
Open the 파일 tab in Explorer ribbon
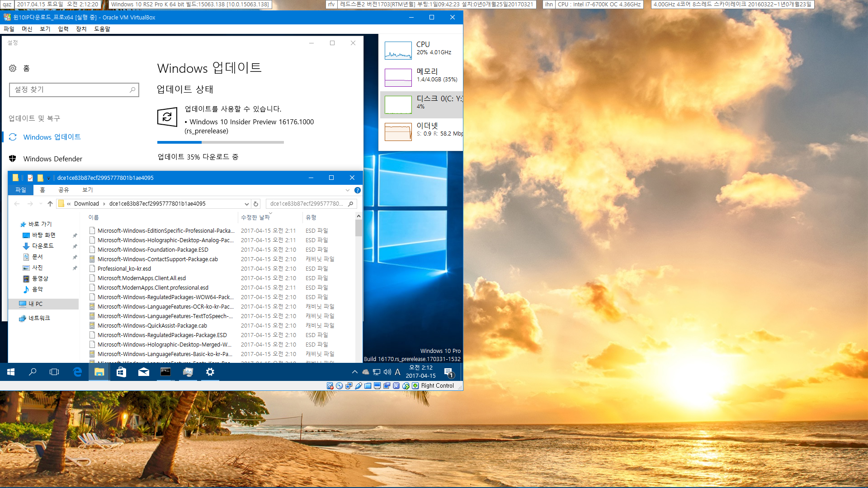point(21,190)
